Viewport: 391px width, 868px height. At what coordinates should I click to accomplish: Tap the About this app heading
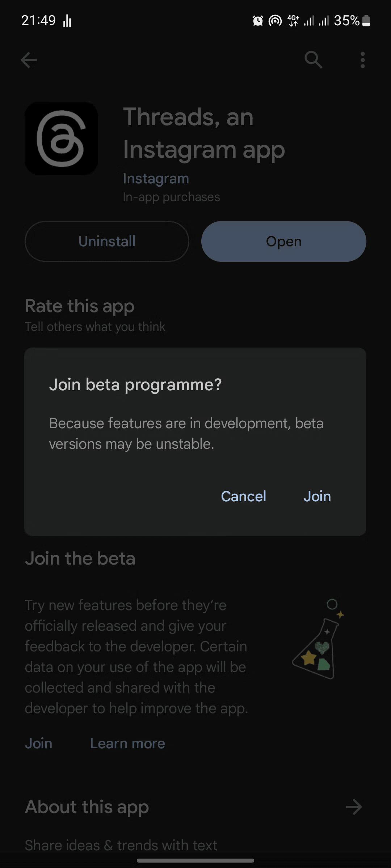[x=87, y=807]
